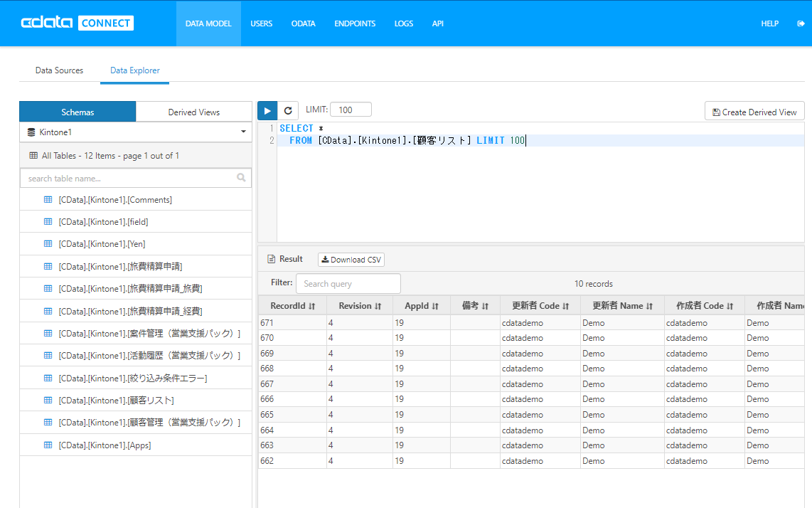
Task: Click the Kintone1 database icon
Action: 31,132
